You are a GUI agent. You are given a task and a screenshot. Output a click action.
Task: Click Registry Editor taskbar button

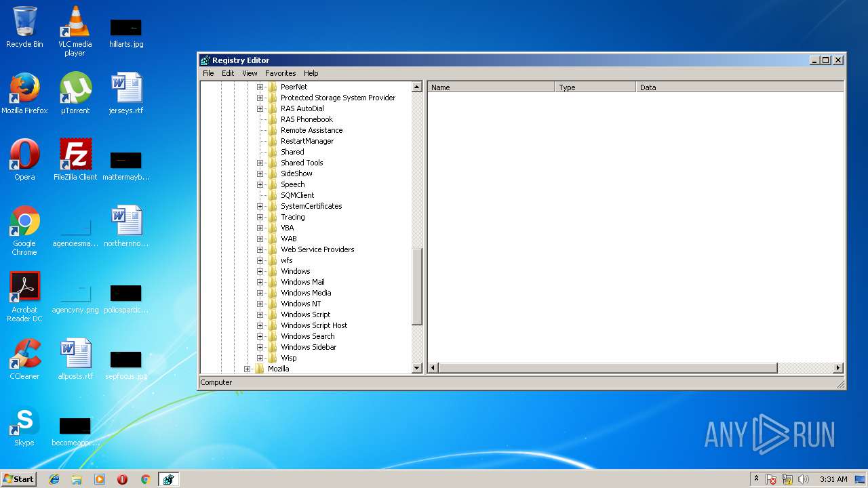[168, 479]
